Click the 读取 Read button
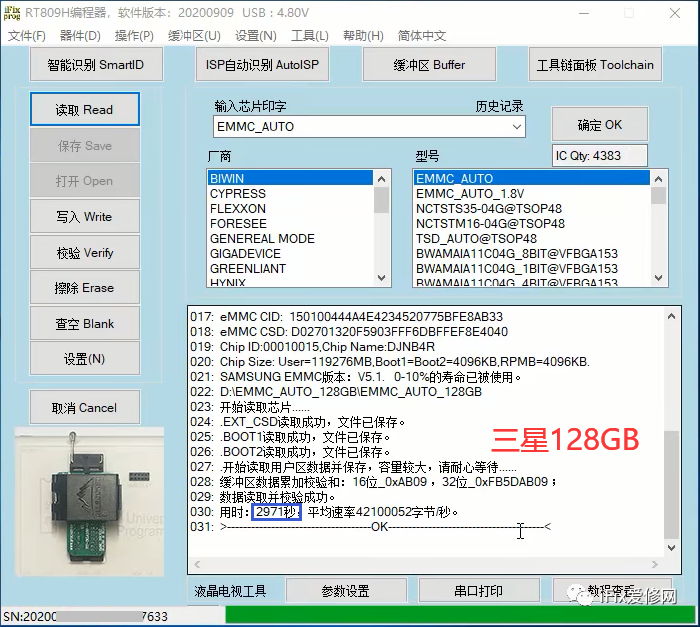Viewport: 700px width, 627px height. tap(85, 109)
